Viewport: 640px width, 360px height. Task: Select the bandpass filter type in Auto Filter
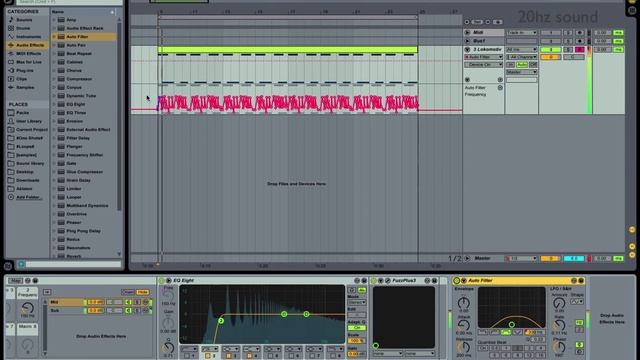[506, 333]
